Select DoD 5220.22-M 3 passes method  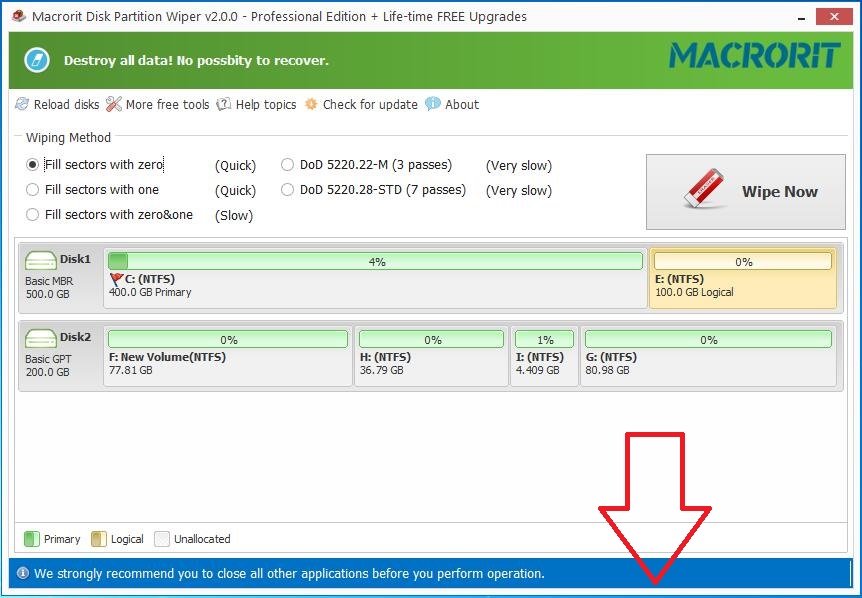coord(288,165)
